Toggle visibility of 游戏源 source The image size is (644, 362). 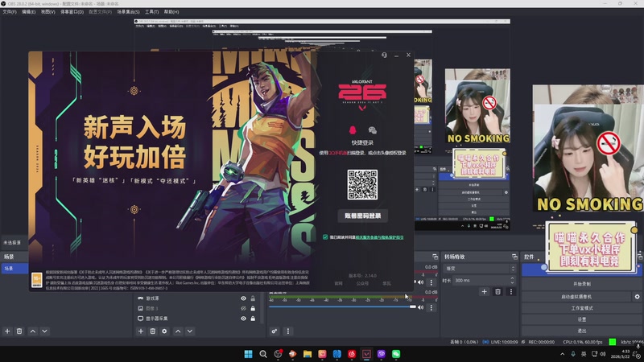[x=243, y=298]
